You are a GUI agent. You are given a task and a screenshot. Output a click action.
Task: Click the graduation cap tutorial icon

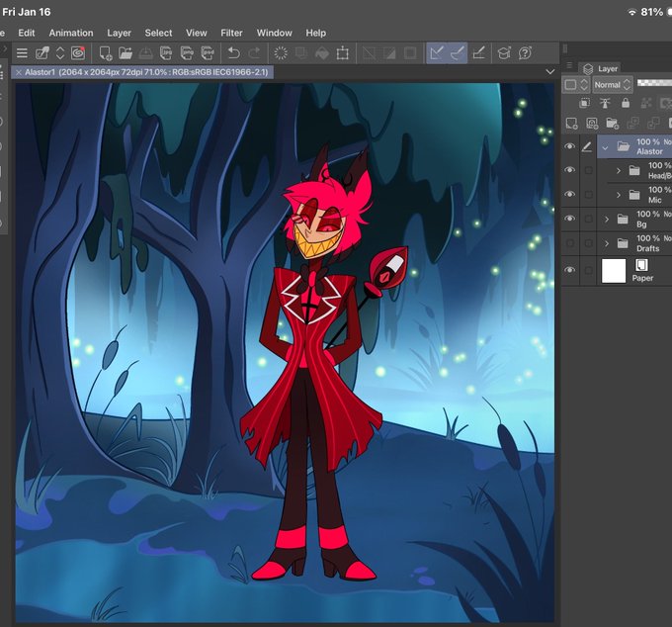(504, 53)
